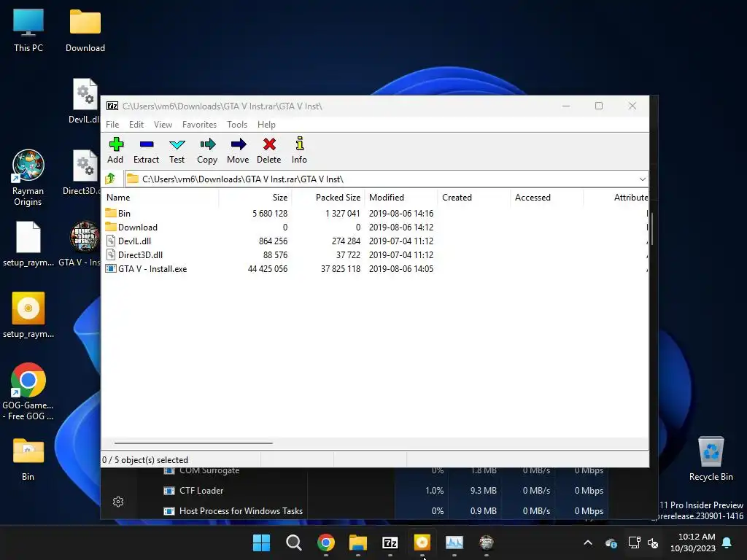The image size is (747, 560).
Task: Open Task Manager from taskbar icon
Action: pos(454,542)
